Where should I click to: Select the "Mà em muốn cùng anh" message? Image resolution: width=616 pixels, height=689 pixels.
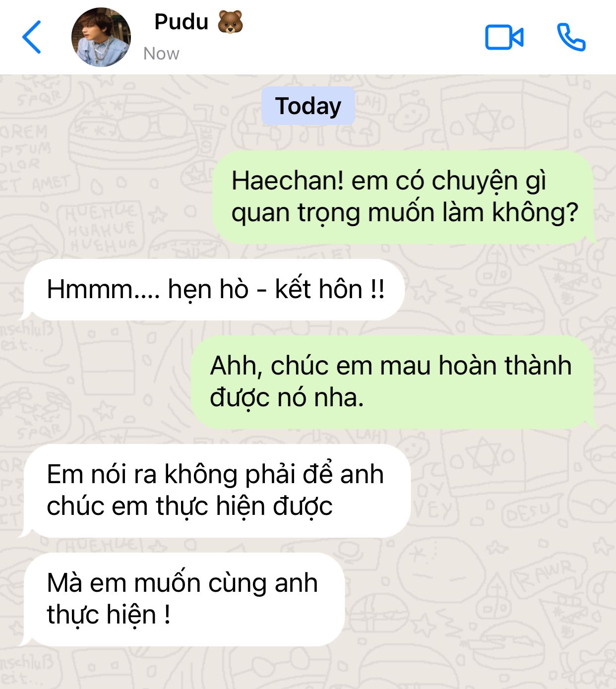[x=182, y=599]
